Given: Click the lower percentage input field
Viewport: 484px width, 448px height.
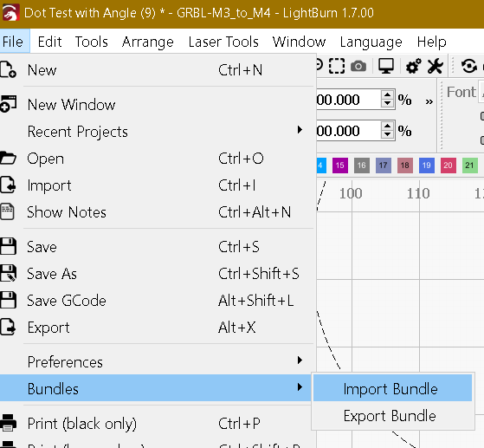Looking at the screenshot, I should [x=349, y=130].
